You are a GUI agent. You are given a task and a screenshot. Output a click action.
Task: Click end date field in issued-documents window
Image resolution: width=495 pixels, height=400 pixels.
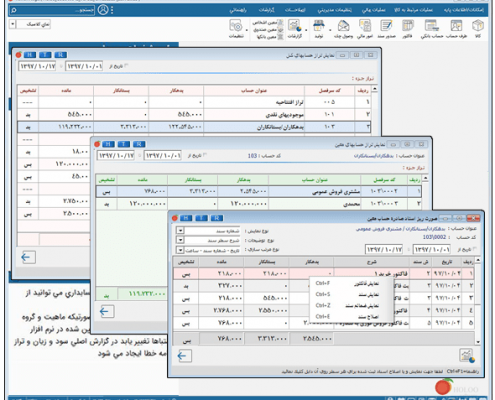pos(384,249)
